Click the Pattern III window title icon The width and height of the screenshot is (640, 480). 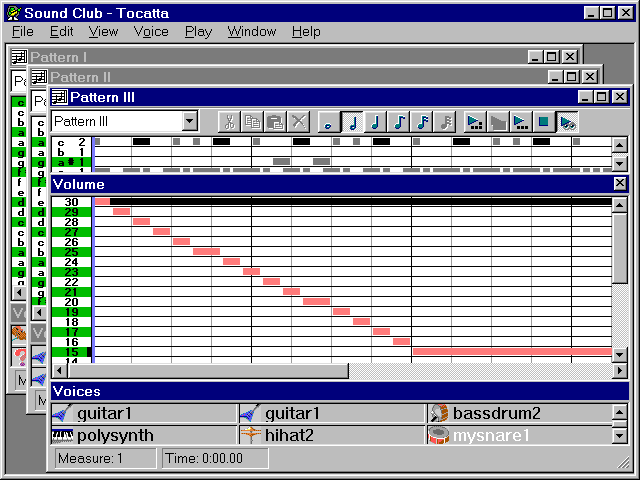click(x=59, y=97)
